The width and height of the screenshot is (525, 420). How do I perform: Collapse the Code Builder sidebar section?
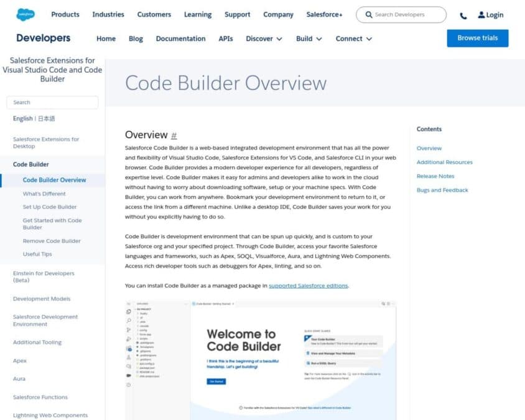tap(31, 164)
